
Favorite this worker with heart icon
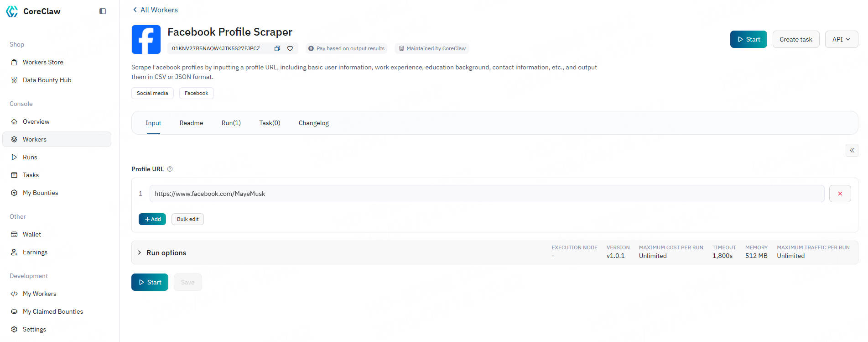pos(290,48)
